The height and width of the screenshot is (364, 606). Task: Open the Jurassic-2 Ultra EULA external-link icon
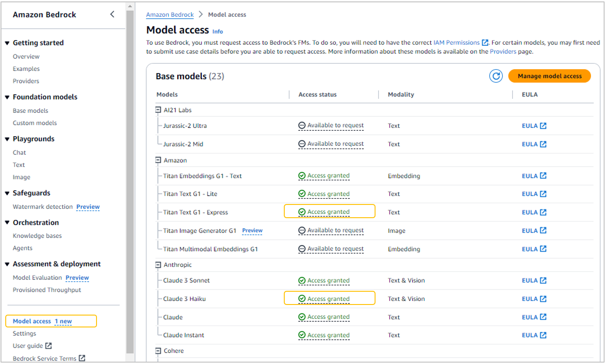click(543, 126)
